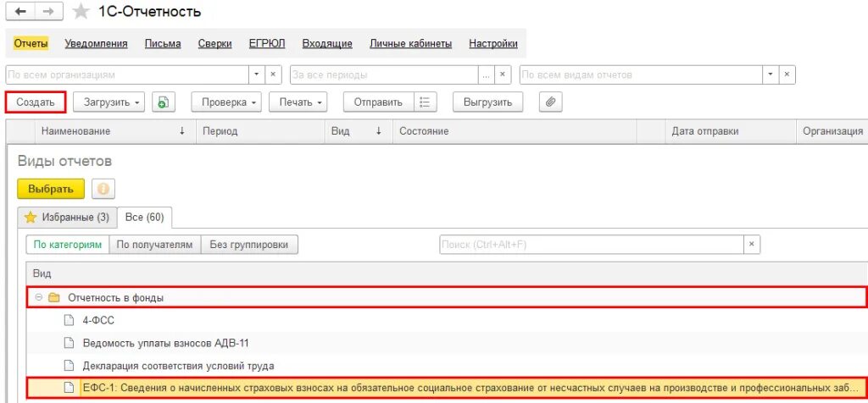Add 1С-Отчетность to favorites with the star
Screen dimensions: 868x403
point(81,12)
